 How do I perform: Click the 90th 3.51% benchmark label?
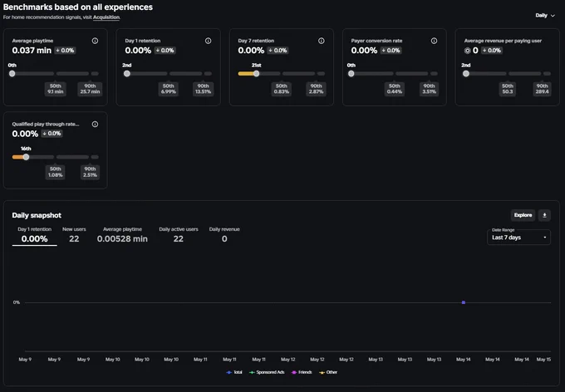pos(430,89)
